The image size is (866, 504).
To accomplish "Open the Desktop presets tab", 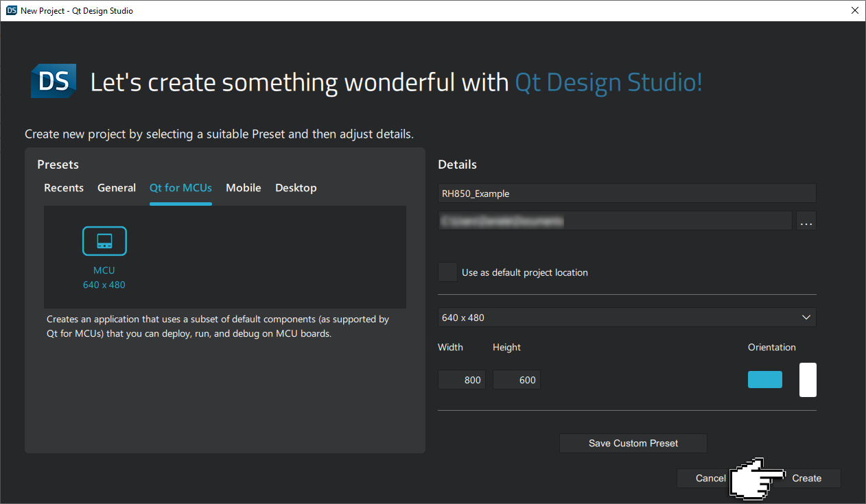I will tap(296, 187).
